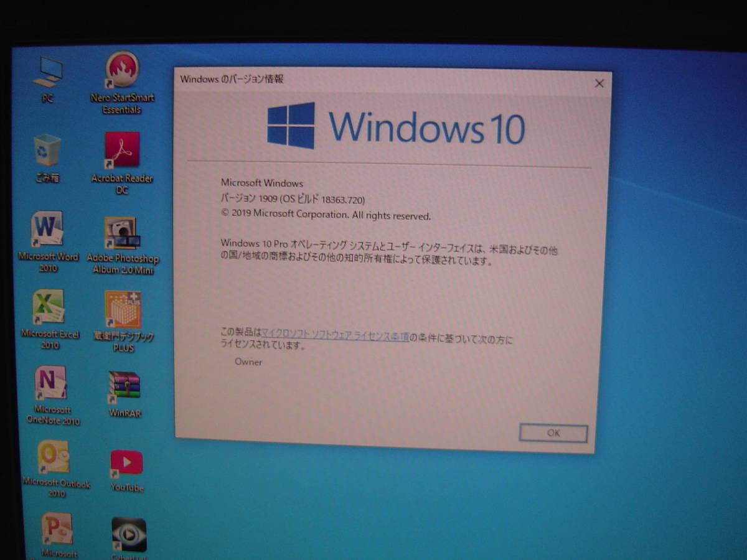747x560 pixels.
Task: Select the PC desktop icon
Action: 48,80
